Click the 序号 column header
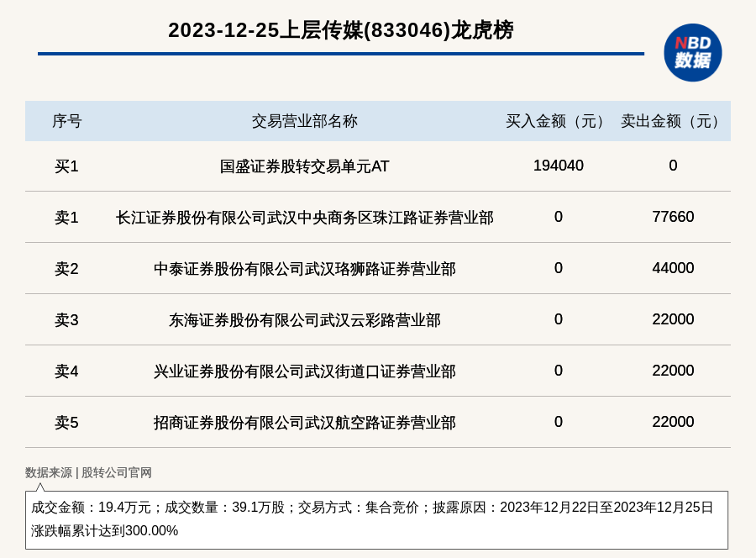This screenshot has height=558, width=756. point(67,121)
